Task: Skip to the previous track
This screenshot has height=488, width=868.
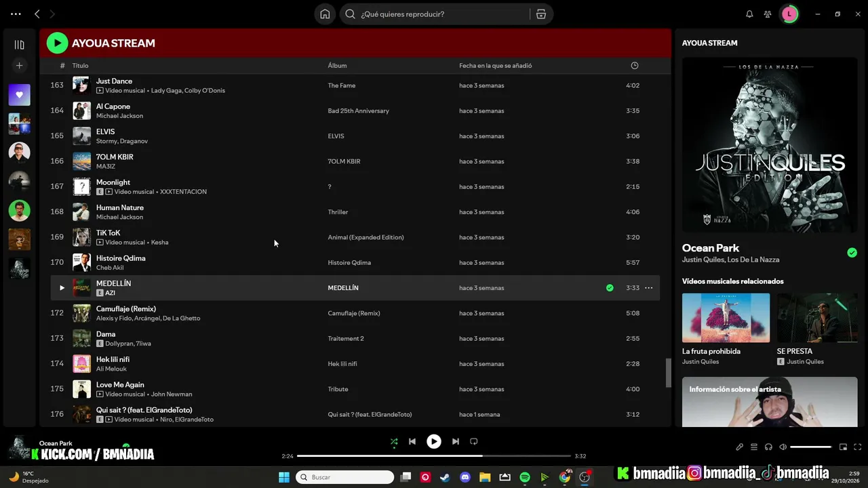Action: (412, 442)
